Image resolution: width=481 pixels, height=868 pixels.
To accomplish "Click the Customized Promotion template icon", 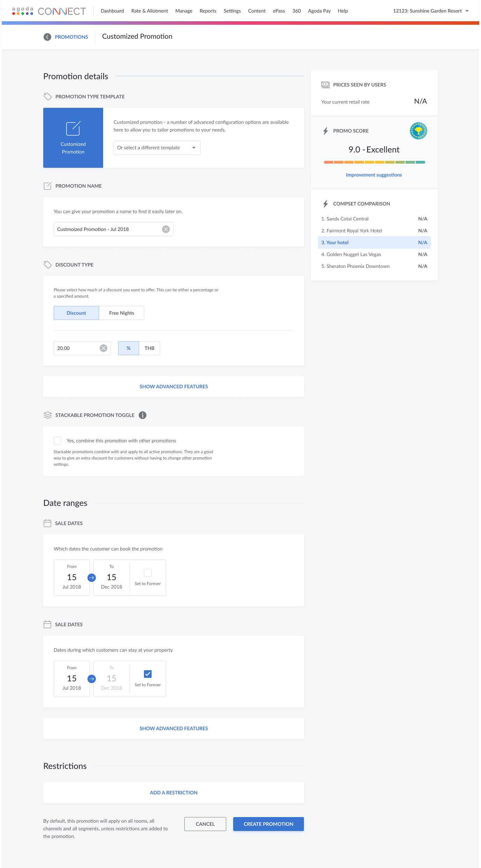I will [73, 129].
